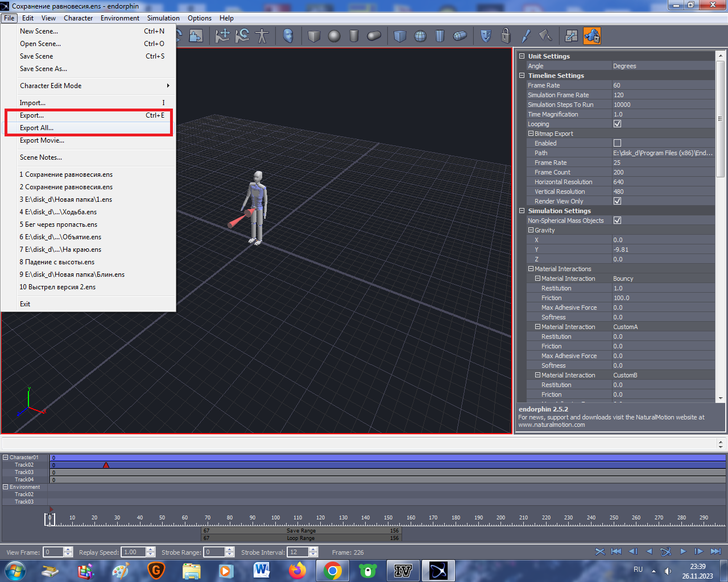Select the sphere collision object icon
This screenshot has height=582, width=728.
click(334, 36)
